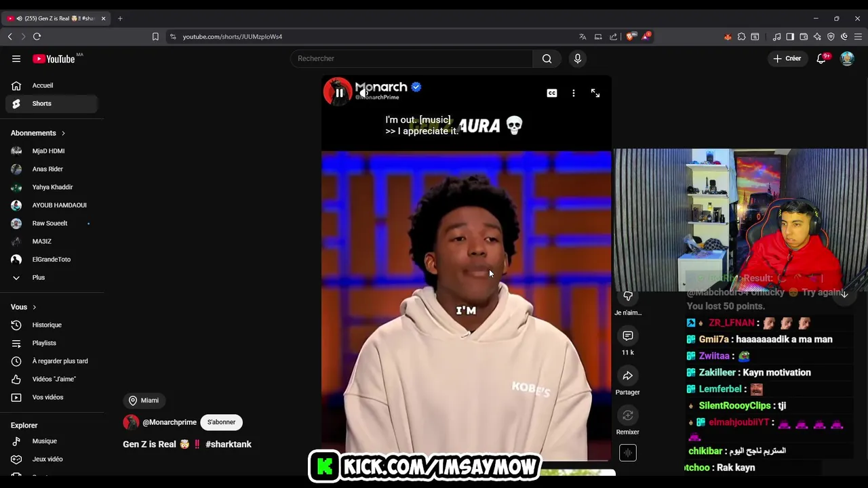Click the share page icon in address bar
Viewport: 868px width, 488px height.
614,37
